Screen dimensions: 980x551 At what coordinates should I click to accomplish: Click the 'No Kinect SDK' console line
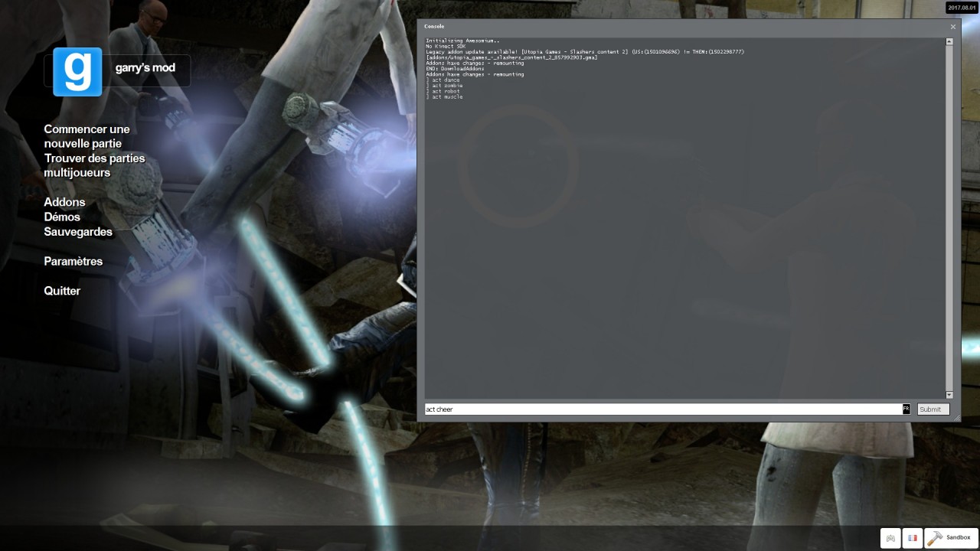pos(446,46)
